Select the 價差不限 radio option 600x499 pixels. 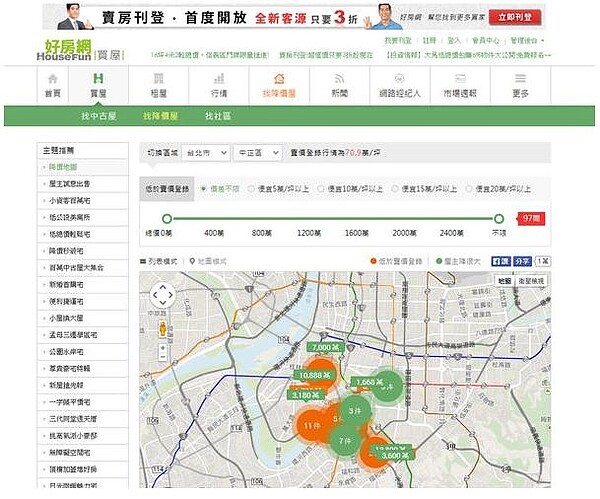(x=204, y=189)
